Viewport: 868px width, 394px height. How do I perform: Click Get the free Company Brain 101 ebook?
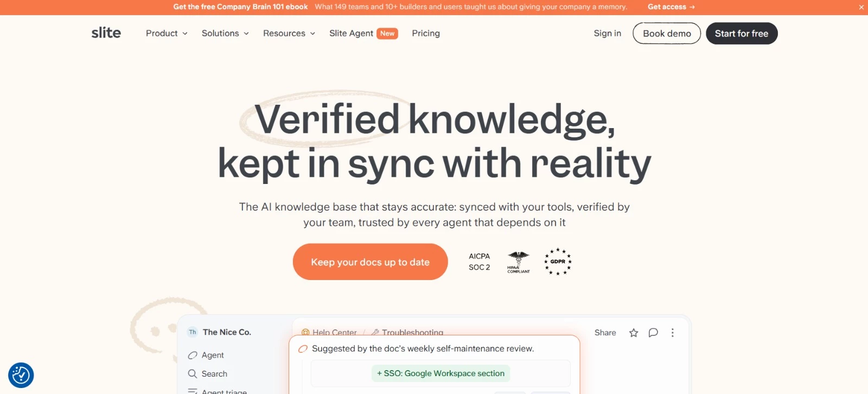coord(240,7)
